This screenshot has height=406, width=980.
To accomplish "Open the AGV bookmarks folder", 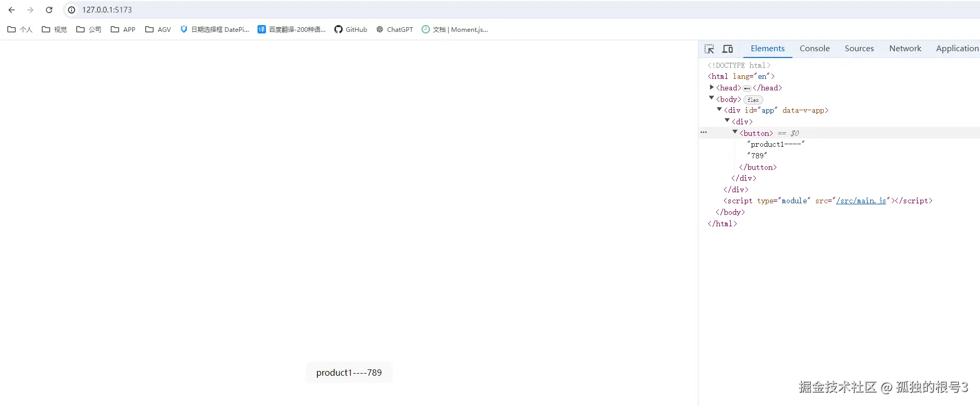I will [x=158, y=30].
